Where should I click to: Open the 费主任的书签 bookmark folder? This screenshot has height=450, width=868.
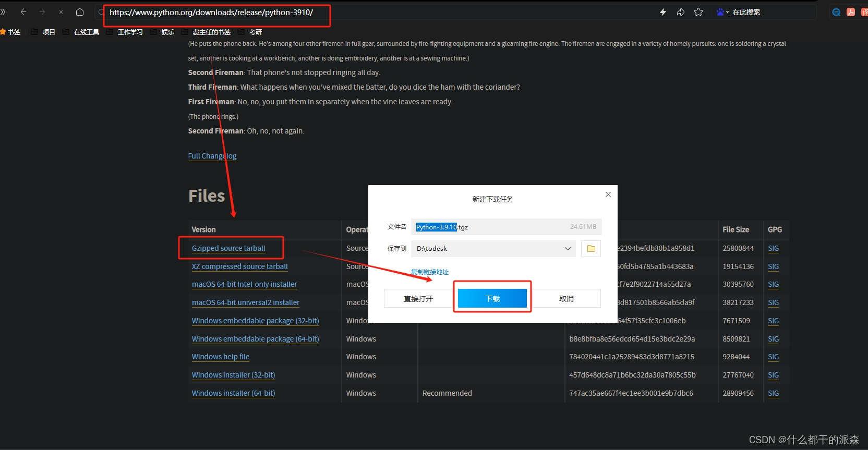[206, 32]
